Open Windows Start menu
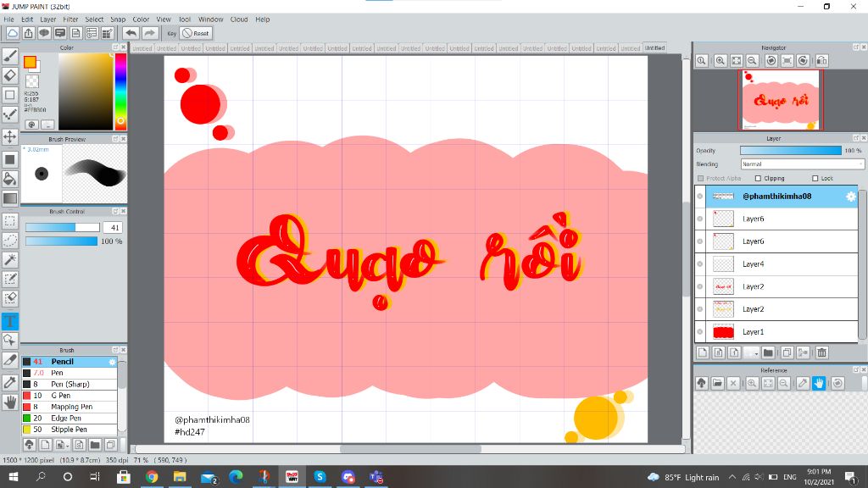The width and height of the screenshot is (868, 488). (14, 477)
